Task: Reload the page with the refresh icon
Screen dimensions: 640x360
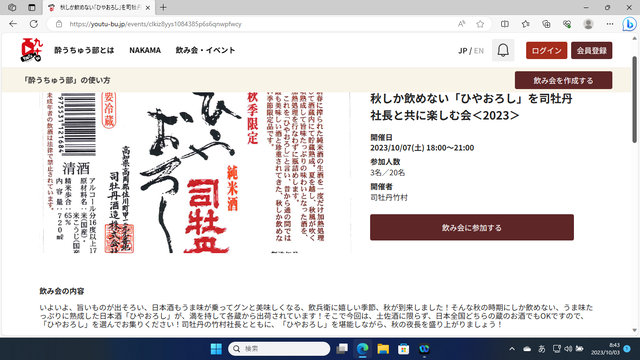Action: click(34, 24)
